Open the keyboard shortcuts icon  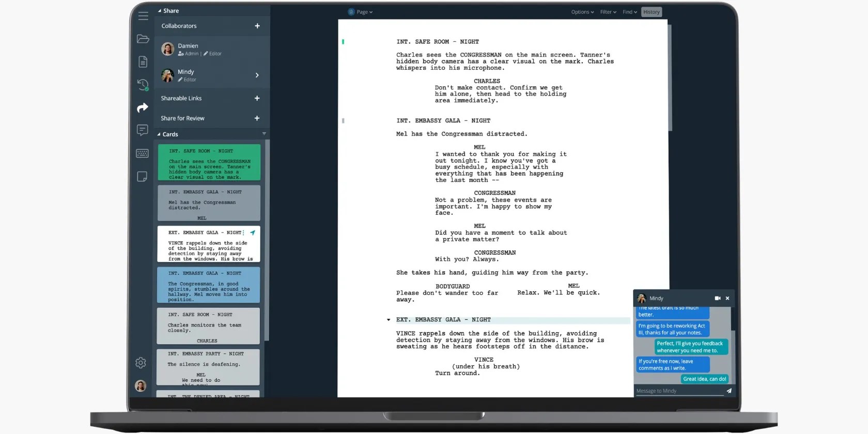coord(142,153)
